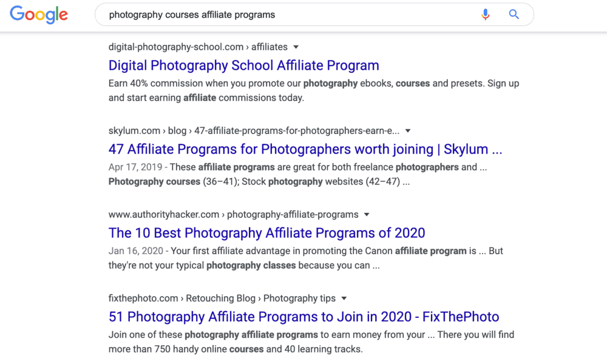Click the Google logo
This screenshot has height=364, width=607.
(x=38, y=15)
